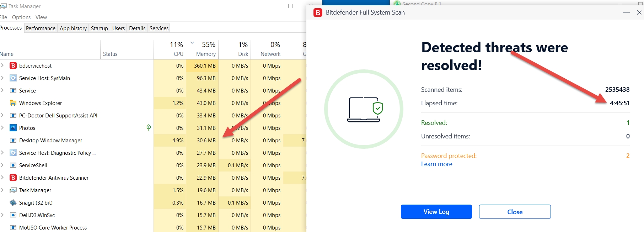
Task: Click the Bitdefender logo in scan window title bar
Action: pyautogui.click(x=318, y=13)
